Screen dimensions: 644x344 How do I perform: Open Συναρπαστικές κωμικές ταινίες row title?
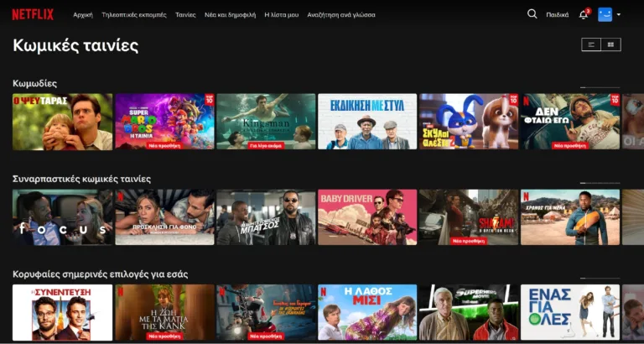(x=81, y=179)
